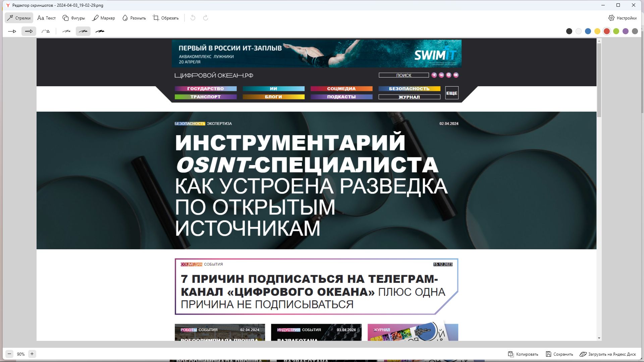Viewport: 644px width, 362px height.
Task: Click the БЛОГИ nav item
Action: [274, 97]
